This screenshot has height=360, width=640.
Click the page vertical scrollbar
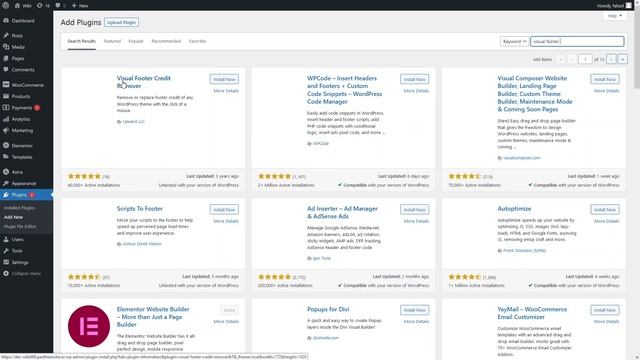[637, 49]
